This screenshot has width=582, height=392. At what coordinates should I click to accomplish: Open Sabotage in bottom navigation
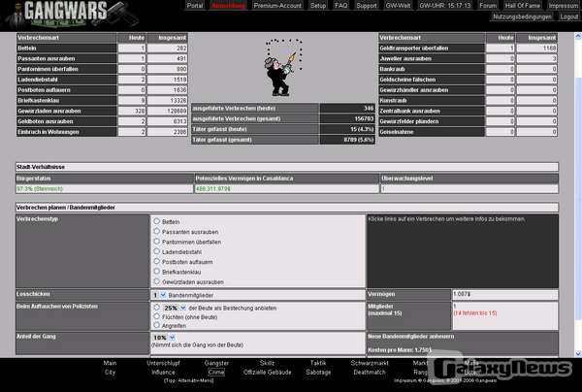318,372
